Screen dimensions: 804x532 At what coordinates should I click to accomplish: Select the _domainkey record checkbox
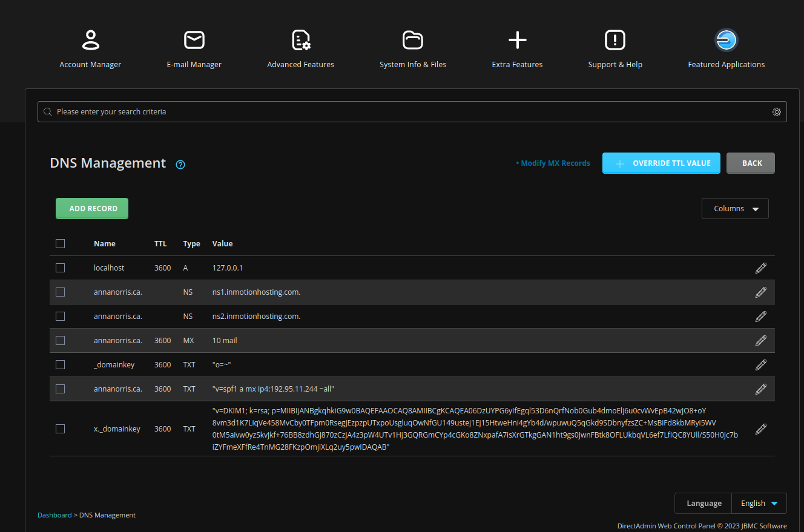pos(61,365)
